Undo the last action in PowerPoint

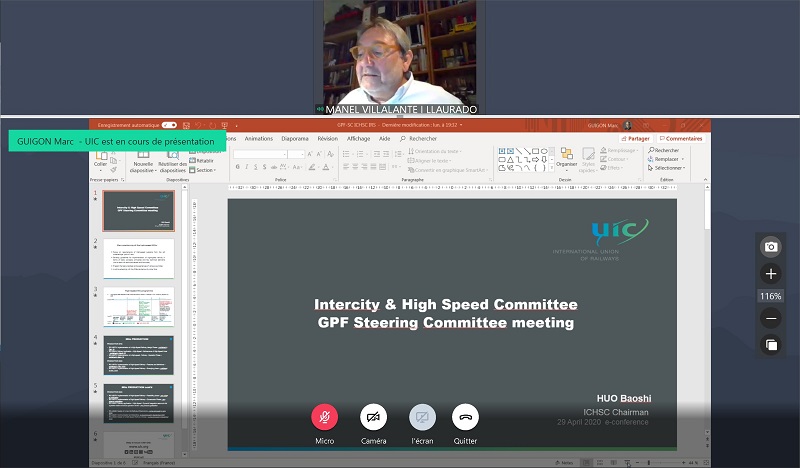[x=198, y=125]
